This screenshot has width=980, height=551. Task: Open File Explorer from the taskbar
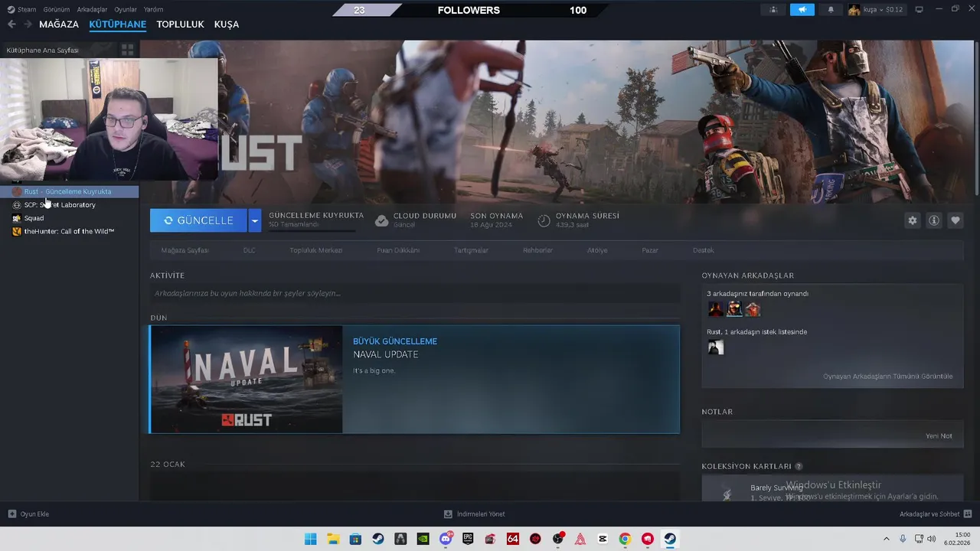coord(333,539)
